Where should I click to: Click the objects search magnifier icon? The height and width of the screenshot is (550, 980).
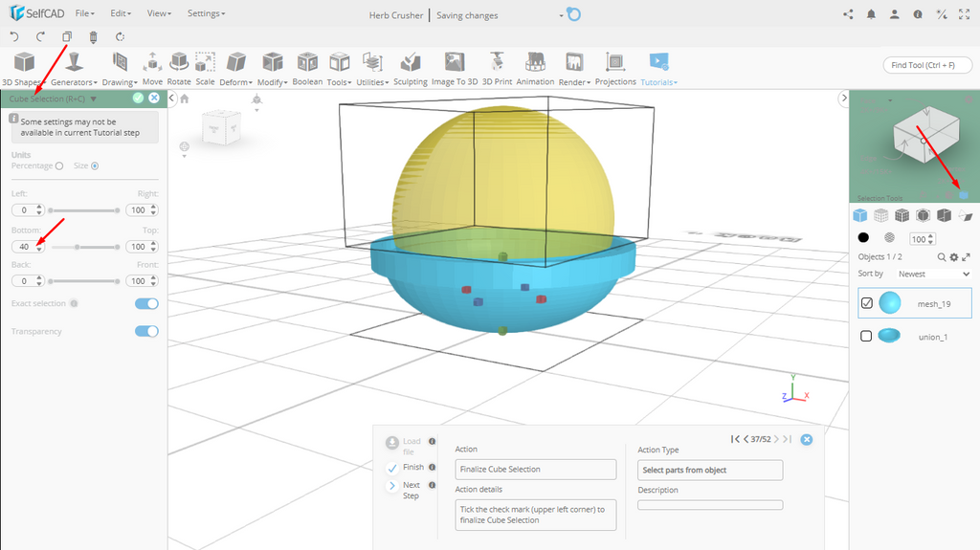coord(942,257)
